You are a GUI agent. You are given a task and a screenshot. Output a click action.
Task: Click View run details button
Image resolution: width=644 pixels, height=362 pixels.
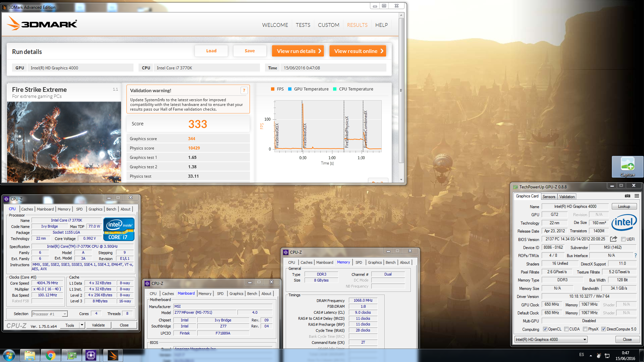[x=298, y=51]
